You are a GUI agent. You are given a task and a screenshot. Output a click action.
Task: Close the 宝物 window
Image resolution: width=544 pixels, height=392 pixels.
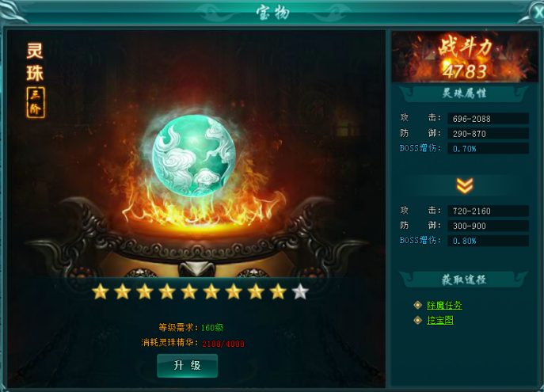538,13
